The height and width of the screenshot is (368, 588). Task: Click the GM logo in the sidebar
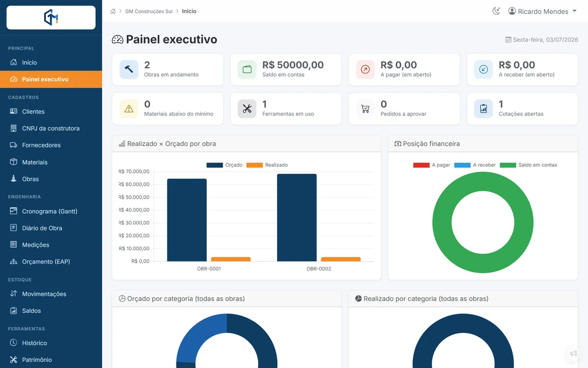coord(51,17)
